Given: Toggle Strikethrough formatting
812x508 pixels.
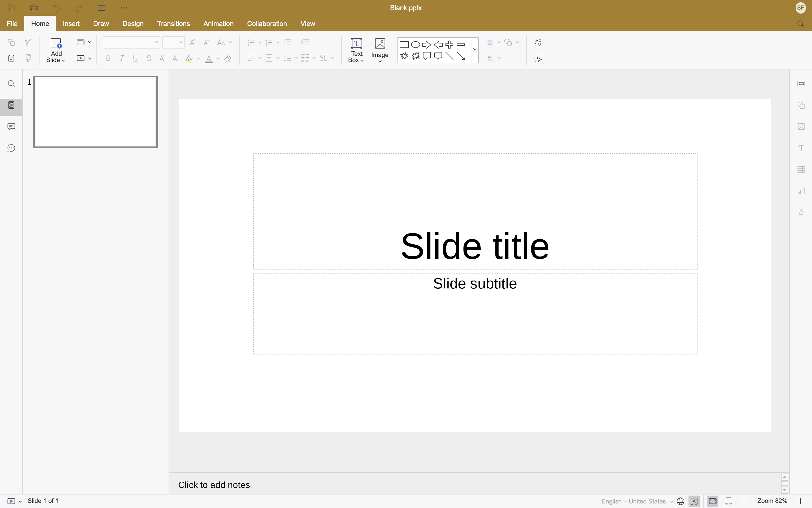Looking at the screenshot, I should (x=149, y=58).
